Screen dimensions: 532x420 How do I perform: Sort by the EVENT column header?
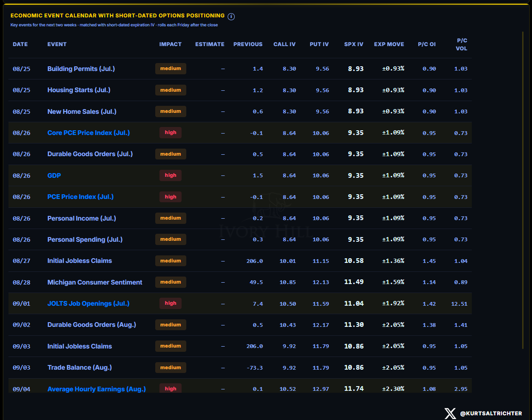coord(57,44)
